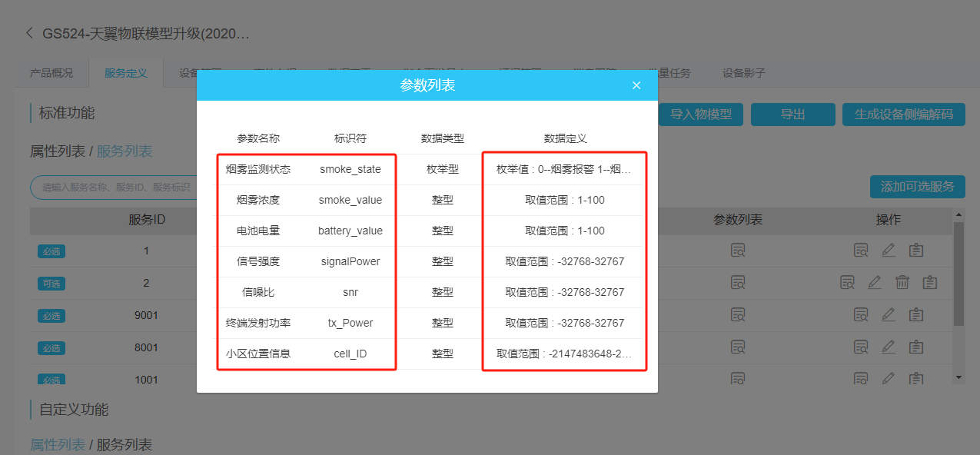Click the 生成设备侧编解码 button
Viewport: 980px width, 455px height.
click(903, 115)
